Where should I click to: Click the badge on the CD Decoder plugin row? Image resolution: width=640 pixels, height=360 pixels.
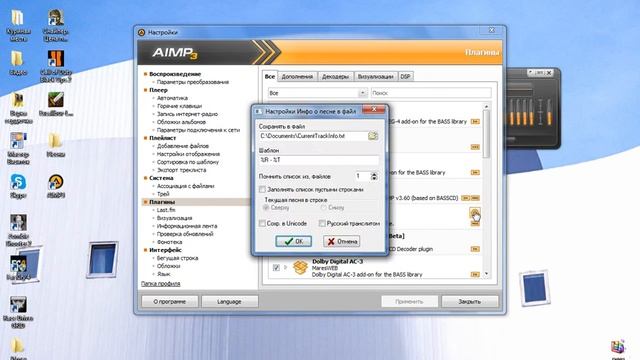click(x=475, y=249)
